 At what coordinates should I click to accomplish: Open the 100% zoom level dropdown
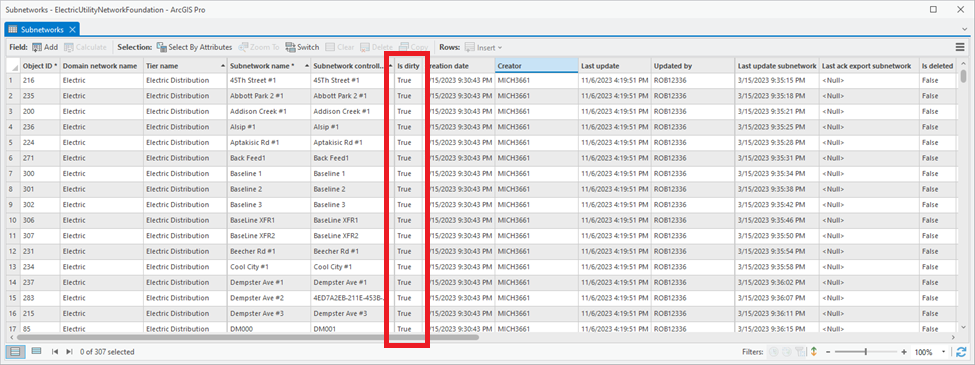coord(944,352)
